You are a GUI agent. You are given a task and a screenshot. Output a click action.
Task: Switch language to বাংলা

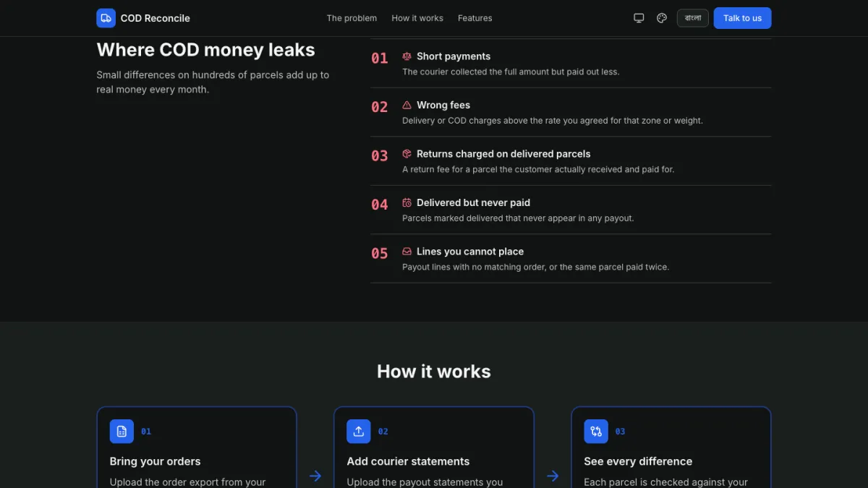coord(692,18)
